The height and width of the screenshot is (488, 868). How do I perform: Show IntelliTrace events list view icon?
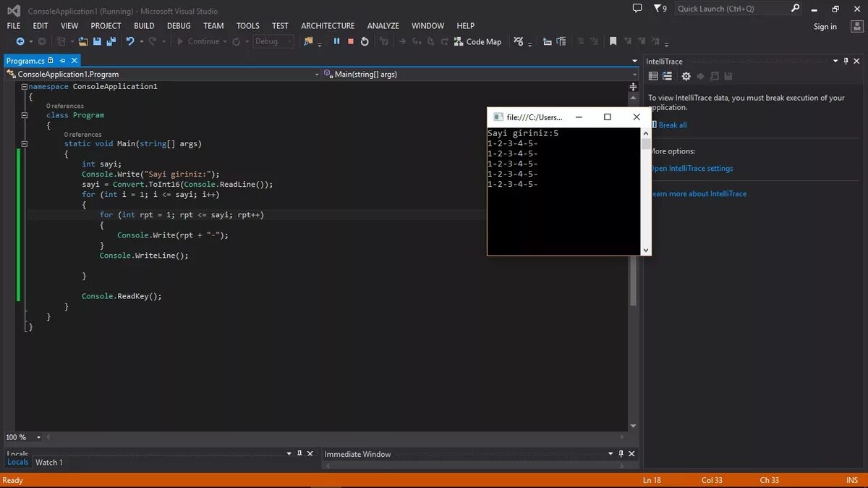point(653,76)
